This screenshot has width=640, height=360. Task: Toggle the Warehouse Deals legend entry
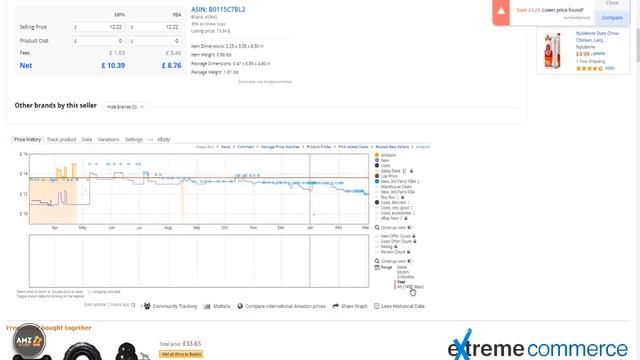click(x=396, y=187)
